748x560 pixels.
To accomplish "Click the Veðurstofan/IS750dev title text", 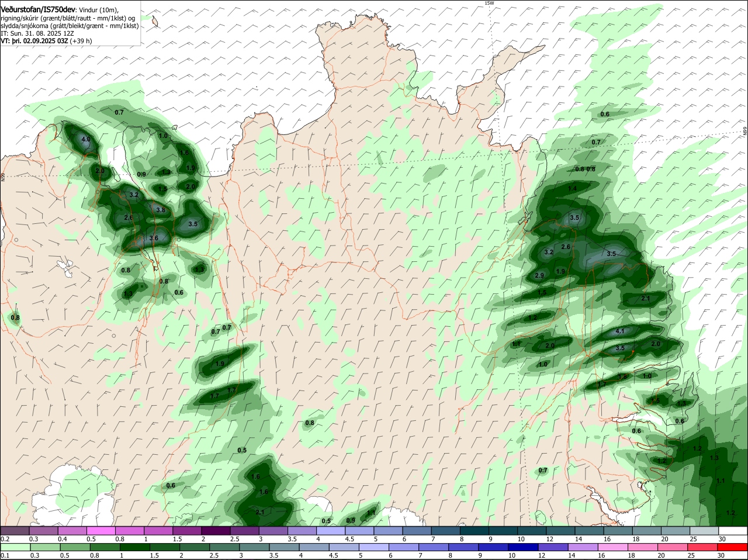I will coord(37,10).
